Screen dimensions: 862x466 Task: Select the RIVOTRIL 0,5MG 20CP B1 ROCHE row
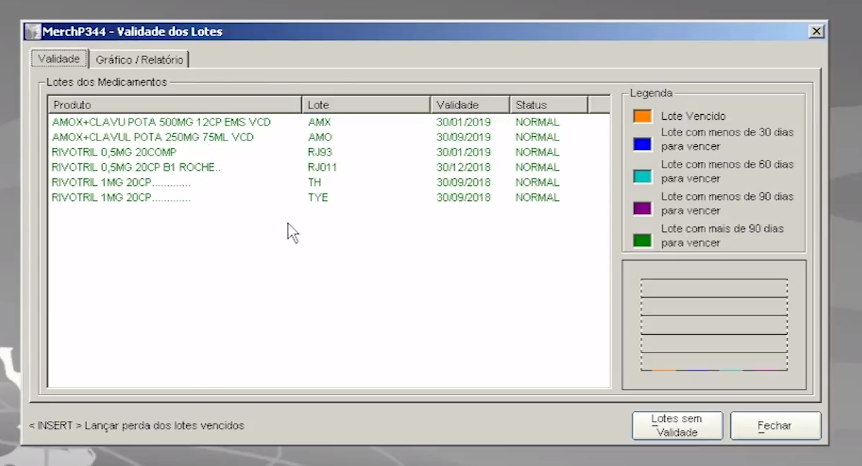136,167
